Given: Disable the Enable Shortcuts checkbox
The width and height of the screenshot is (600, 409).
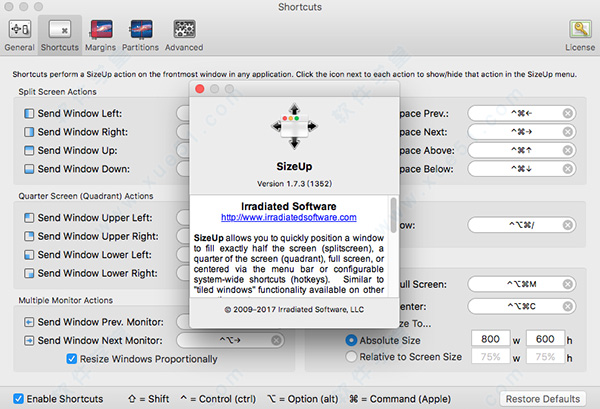Looking at the screenshot, I should pyautogui.click(x=18, y=399).
